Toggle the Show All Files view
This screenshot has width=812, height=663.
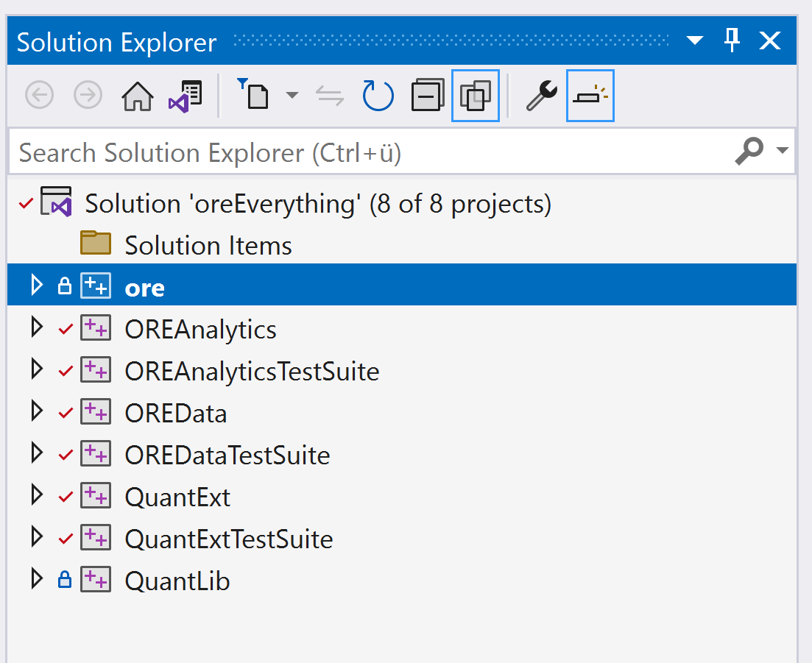(x=475, y=95)
